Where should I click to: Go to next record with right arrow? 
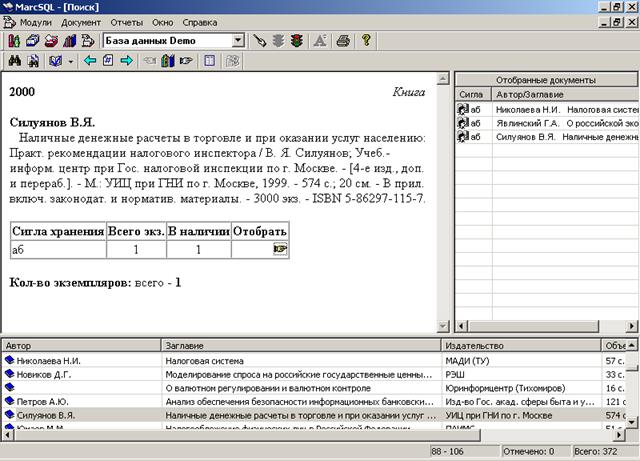[126, 61]
